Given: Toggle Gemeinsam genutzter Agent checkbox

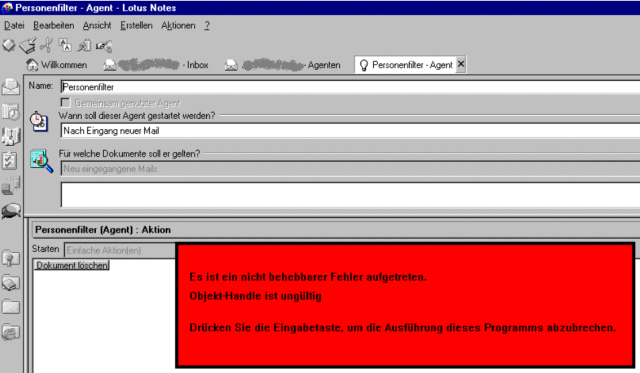Looking at the screenshot, I should point(65,102).
